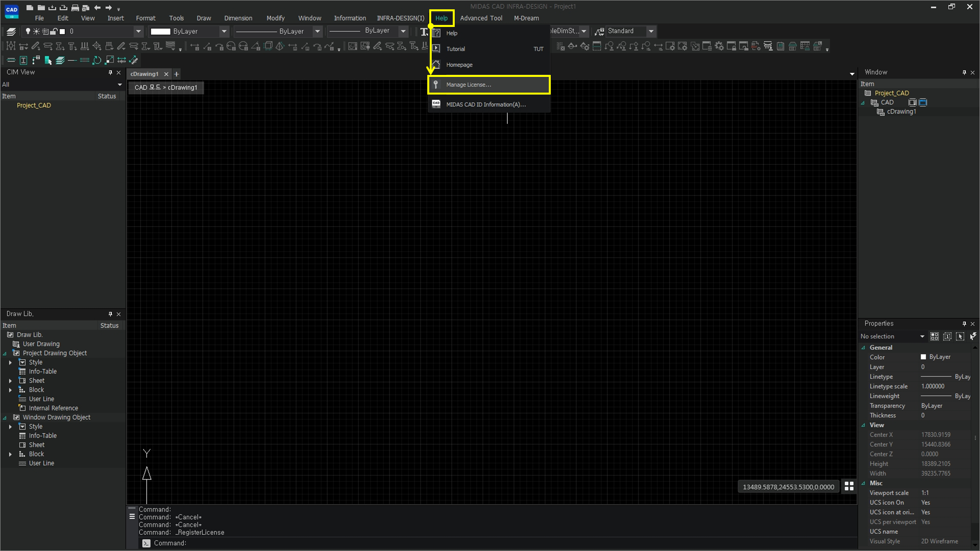The width and height of the screenshot is (980, 551).
Task: Open the color ByLayer dropdown
Action: [x=224, y=31]
